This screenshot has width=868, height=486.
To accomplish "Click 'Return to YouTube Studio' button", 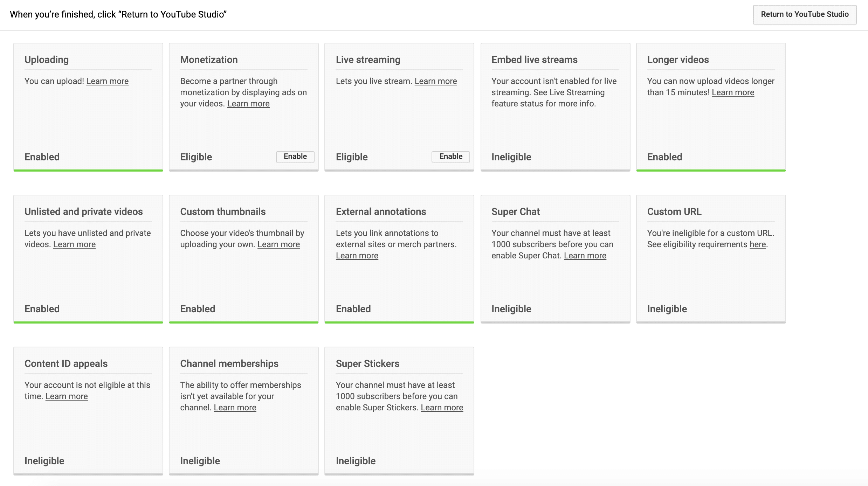I will point(805,14).
